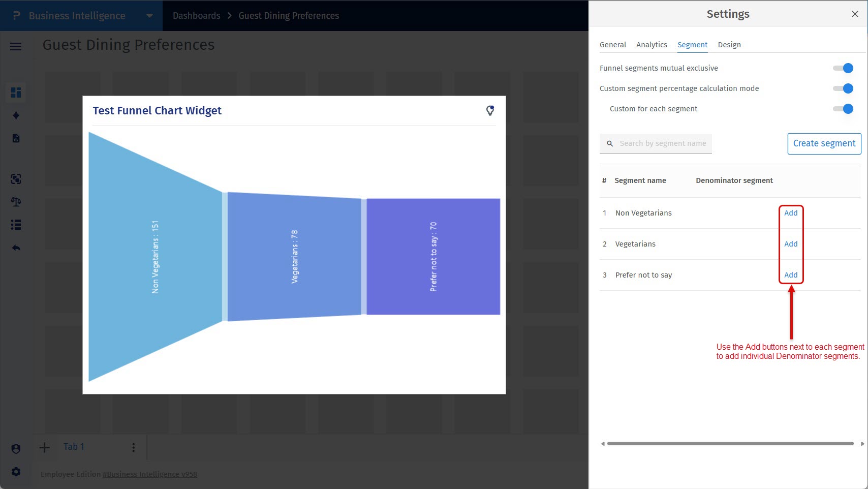Select the scales/comparison sidebar icon
This screenshot has height=489, width=868.
(x=16, y=202)
